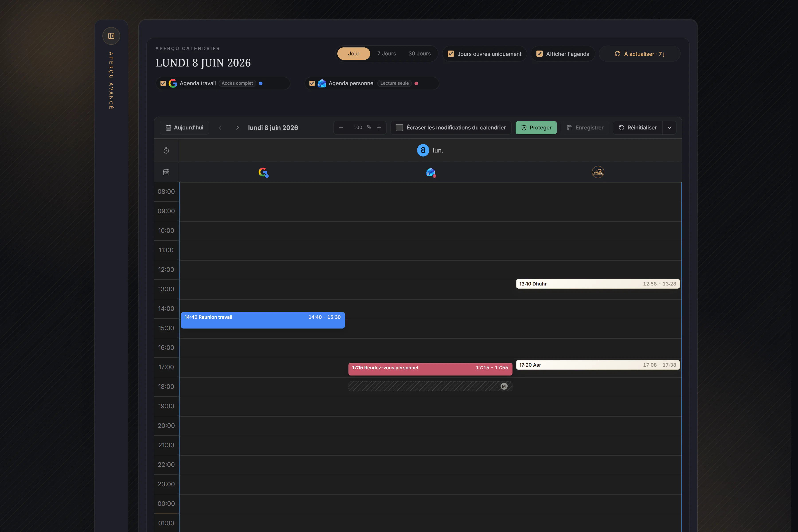The width and height of the screenshot is (798, 532).
Task: Click the Protéger button
Action: (x=536, y=128)
